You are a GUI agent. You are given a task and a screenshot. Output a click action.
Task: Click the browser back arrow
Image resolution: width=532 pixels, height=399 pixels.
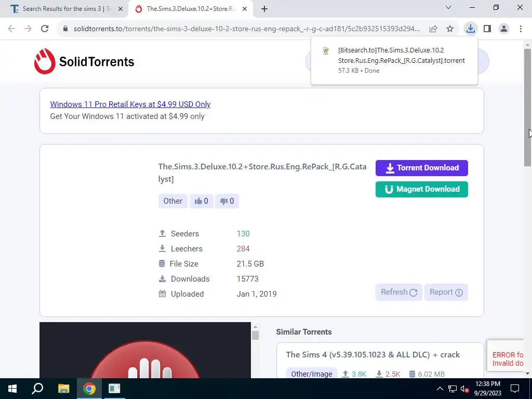[11, 29]
